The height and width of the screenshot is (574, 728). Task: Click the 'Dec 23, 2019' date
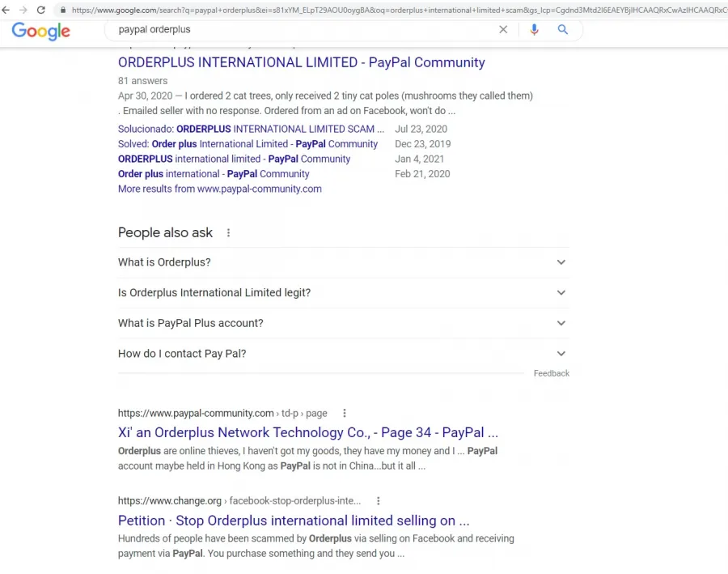coord(422,144)
